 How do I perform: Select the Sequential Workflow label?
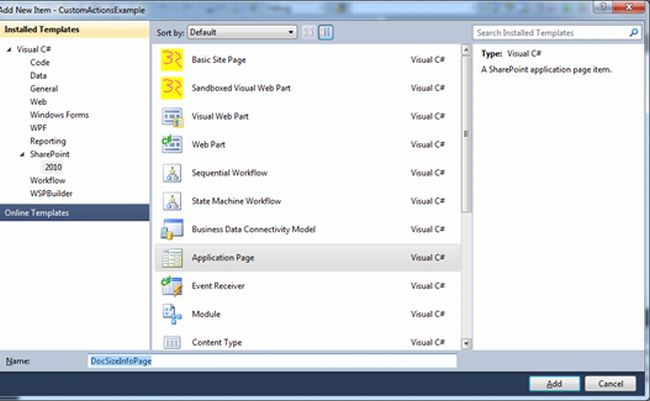(x=229, y=173)
